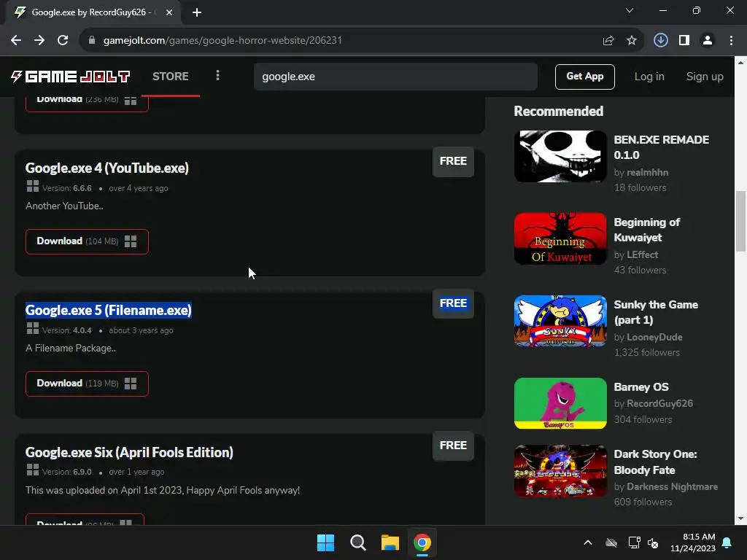The image size is (747, 560).
Task: Click the site lock icon in address bar
Action: [92, 41]
